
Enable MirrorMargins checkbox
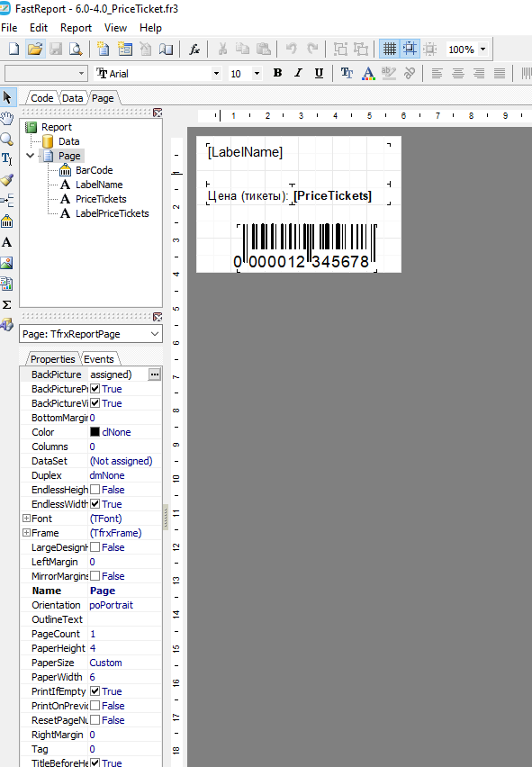point(95,576)
